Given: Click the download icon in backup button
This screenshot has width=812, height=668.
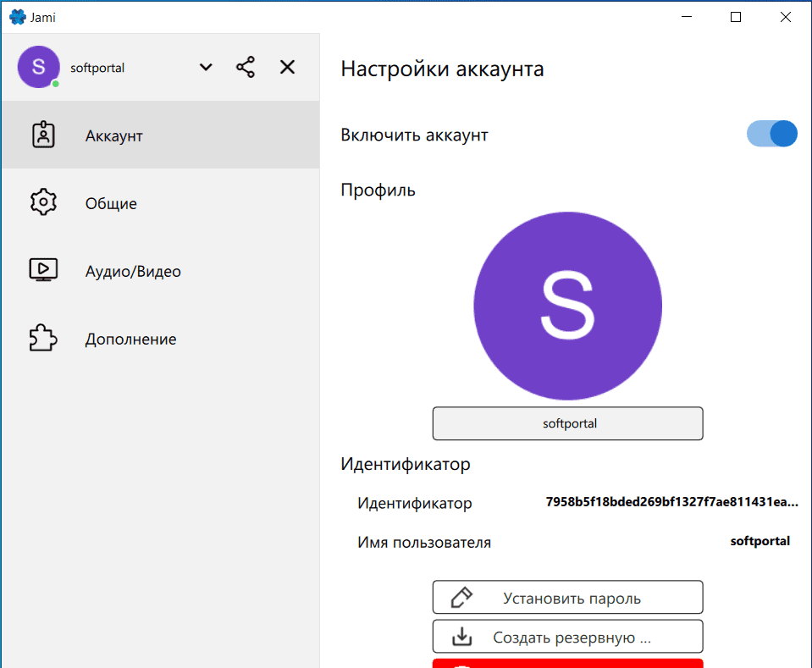Looking at the screenshot, I should (x=461, y=637).
